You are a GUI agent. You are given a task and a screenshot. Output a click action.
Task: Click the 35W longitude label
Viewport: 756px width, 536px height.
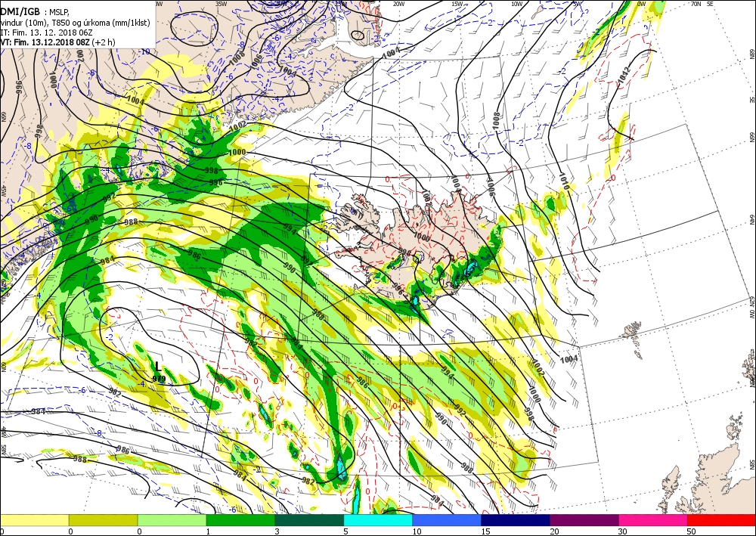[x=222, y=4]
